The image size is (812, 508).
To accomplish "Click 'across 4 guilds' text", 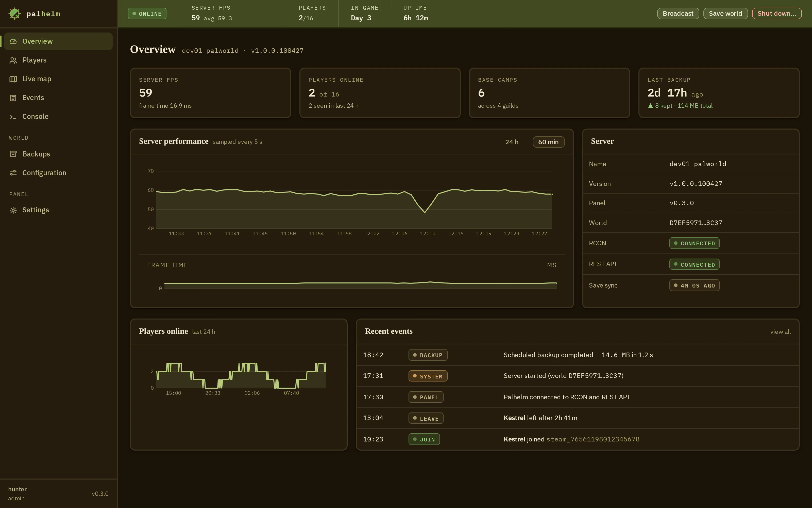I will 498,105.
